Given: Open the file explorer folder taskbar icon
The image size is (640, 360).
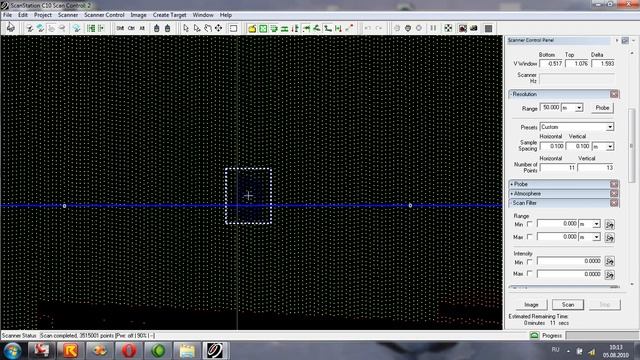Looking at the screenshot, I should point(187,351).
